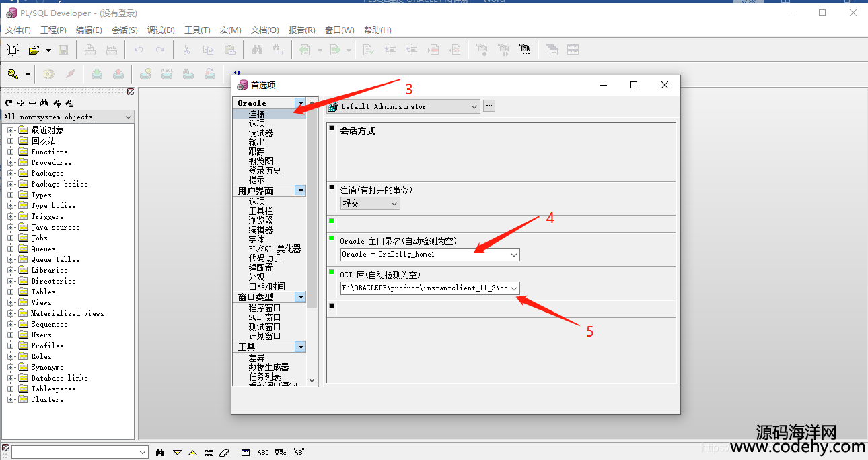Screen dimensions: 868x460
Task: Open the 会话(S) menu
Action: (x=124, y=30)
